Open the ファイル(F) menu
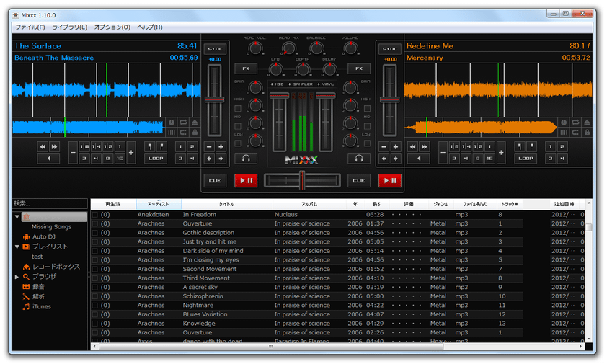 [x=30, y=27]
